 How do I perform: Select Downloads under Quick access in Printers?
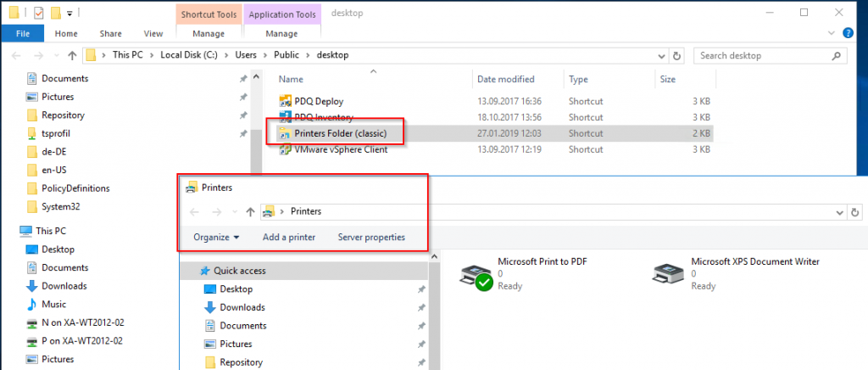click(242, 307)
